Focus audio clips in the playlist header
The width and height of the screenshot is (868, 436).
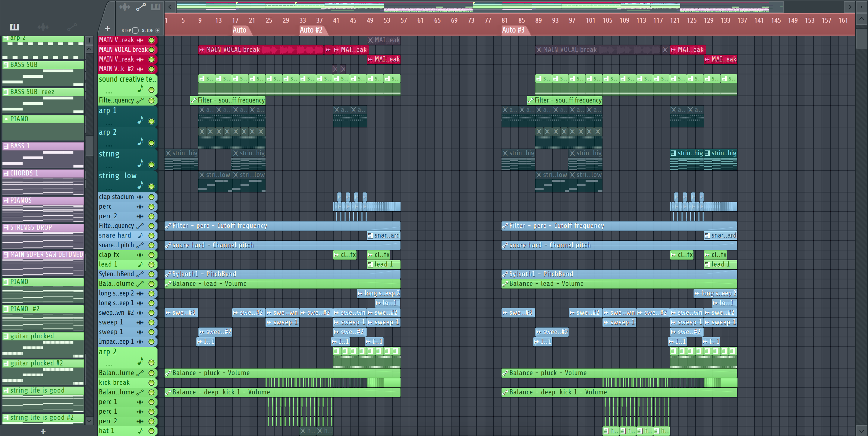pos(125,7)
